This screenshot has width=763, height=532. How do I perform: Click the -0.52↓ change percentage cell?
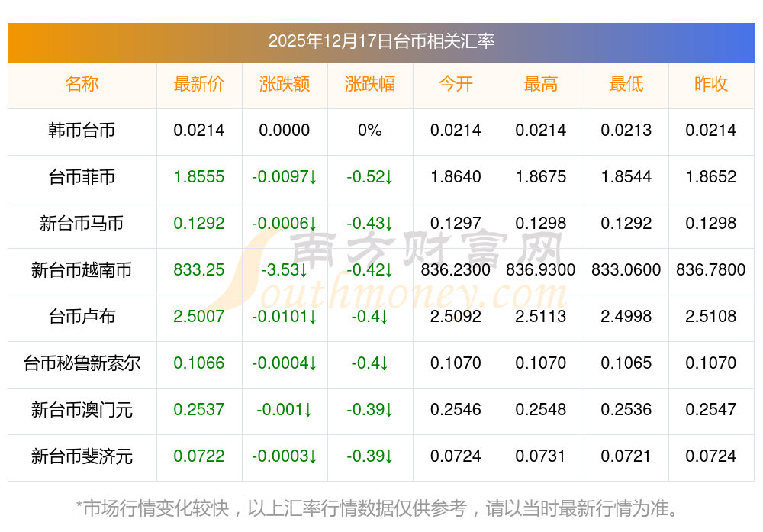pos(370,177)
